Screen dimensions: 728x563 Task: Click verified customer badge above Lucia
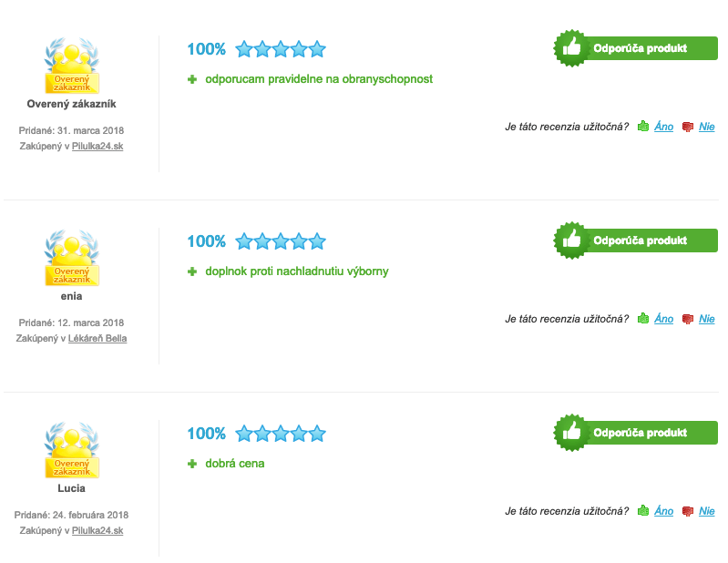[x=72, y=450]
